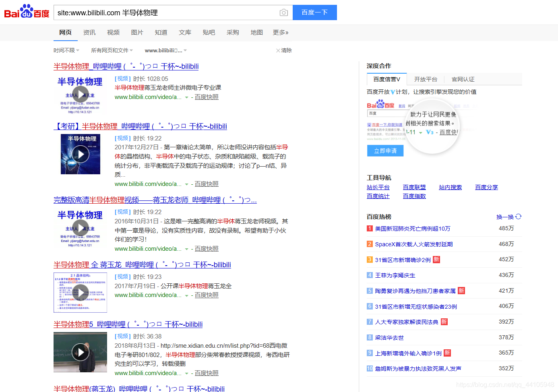558x392 pixels.
Task: Open the www.bilibili site filter dropdown
Action: [166, 50]
